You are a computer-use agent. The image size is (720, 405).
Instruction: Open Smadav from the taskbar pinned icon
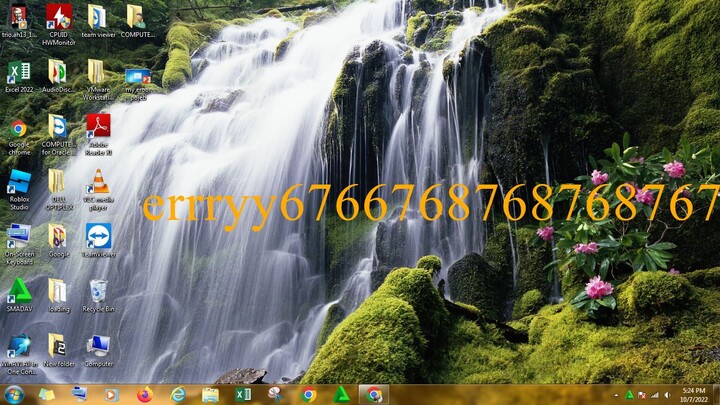coord(341,395)
